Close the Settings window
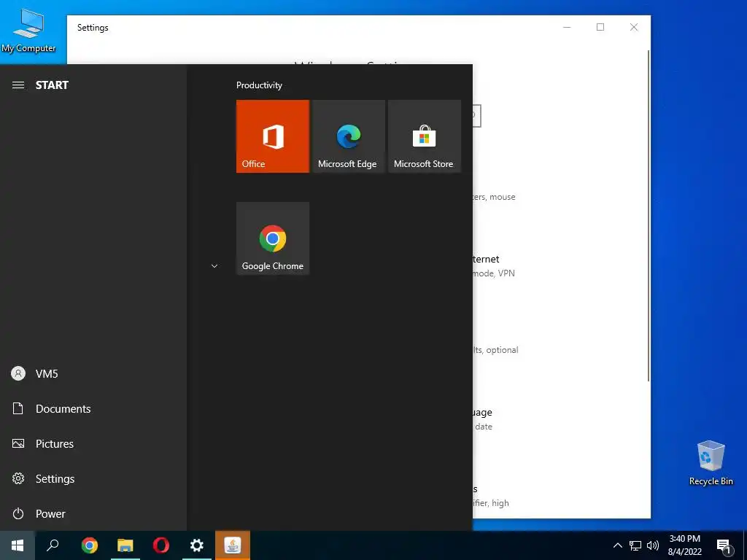The height and width of the screenshot is (560, 747). click(x=634, y=27)
